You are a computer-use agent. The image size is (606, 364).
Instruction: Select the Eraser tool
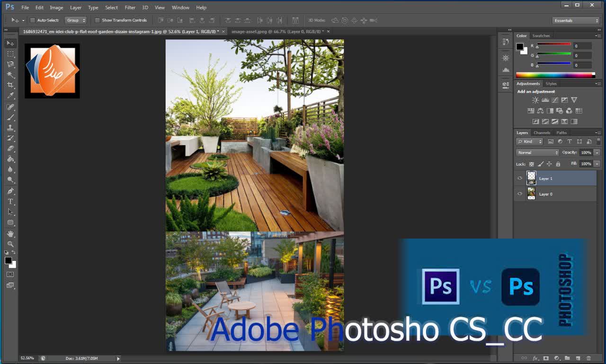(10, 149)
